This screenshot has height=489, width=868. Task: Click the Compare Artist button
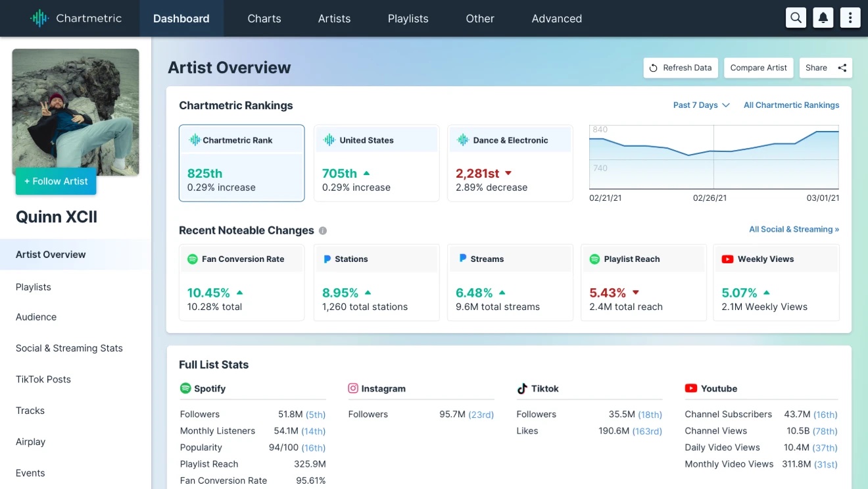pos(758,68)
